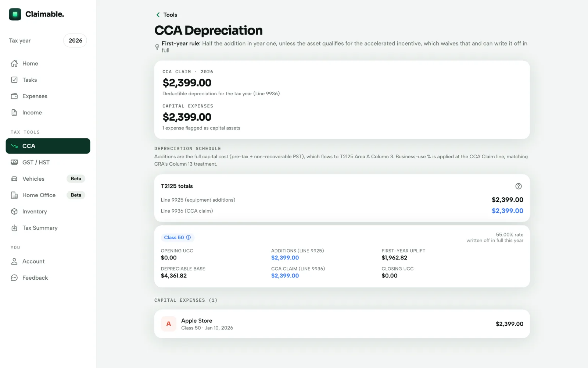Click the Expenses wallet icon
588x368 pixels.
pos(14,96)
